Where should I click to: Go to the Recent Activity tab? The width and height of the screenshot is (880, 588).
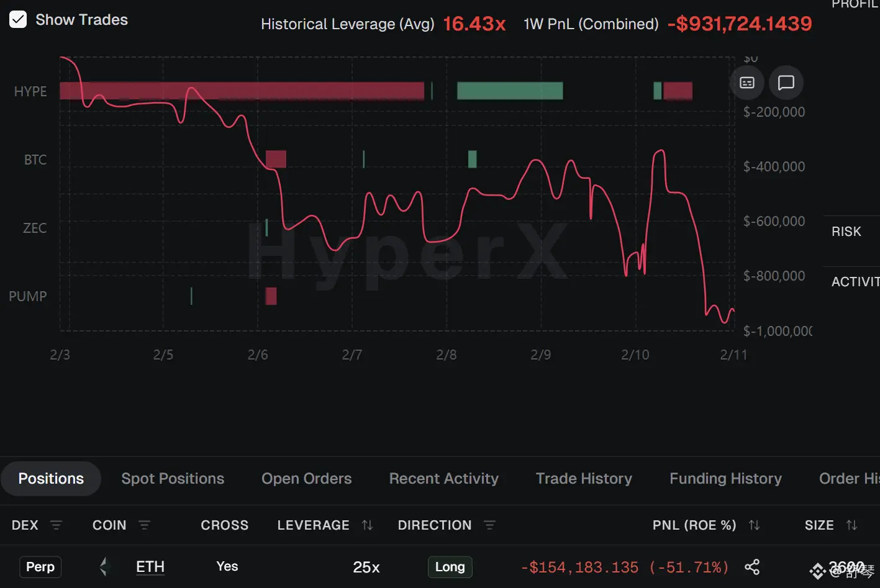pos(444,479)
